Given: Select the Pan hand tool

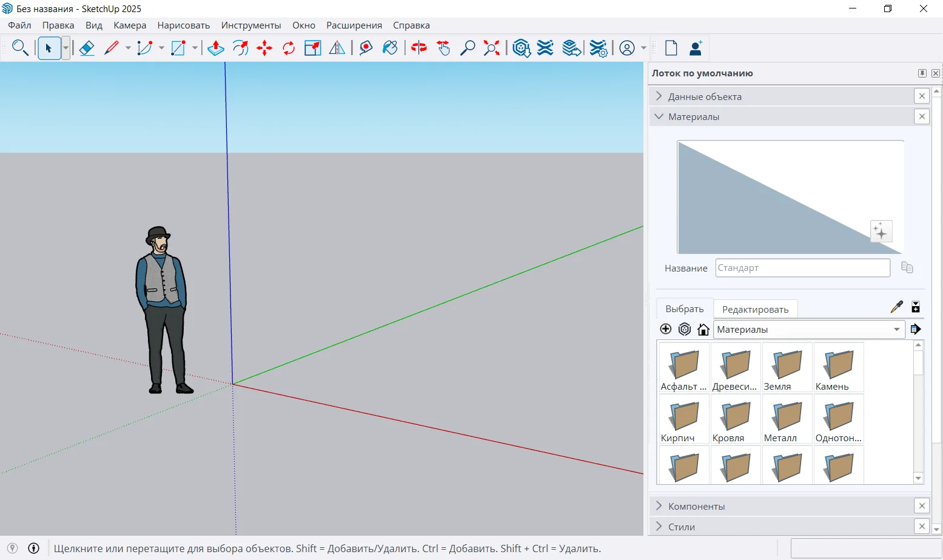Looking at the screenshot, I should click(x=443, y=48).
